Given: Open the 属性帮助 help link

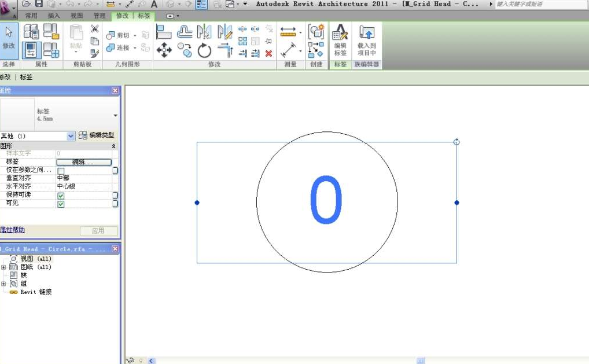Looking at the screenshot, I should click(12, 230).
